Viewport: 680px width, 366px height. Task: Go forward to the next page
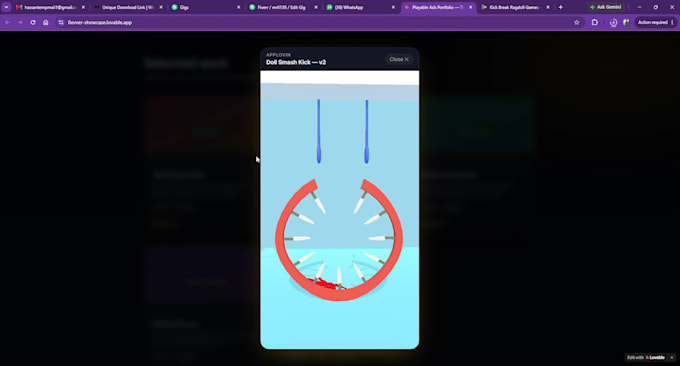(x=20, y=23)
